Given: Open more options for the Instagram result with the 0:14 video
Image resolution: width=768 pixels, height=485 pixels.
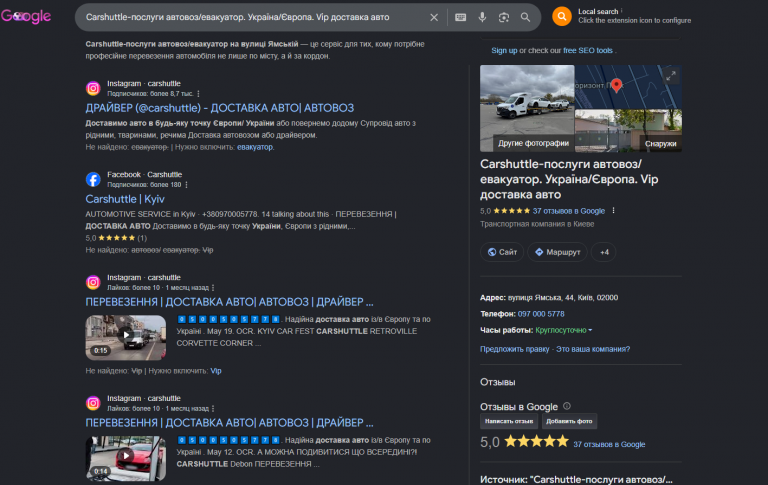Looking at the screenshot, I should (213, 408).
